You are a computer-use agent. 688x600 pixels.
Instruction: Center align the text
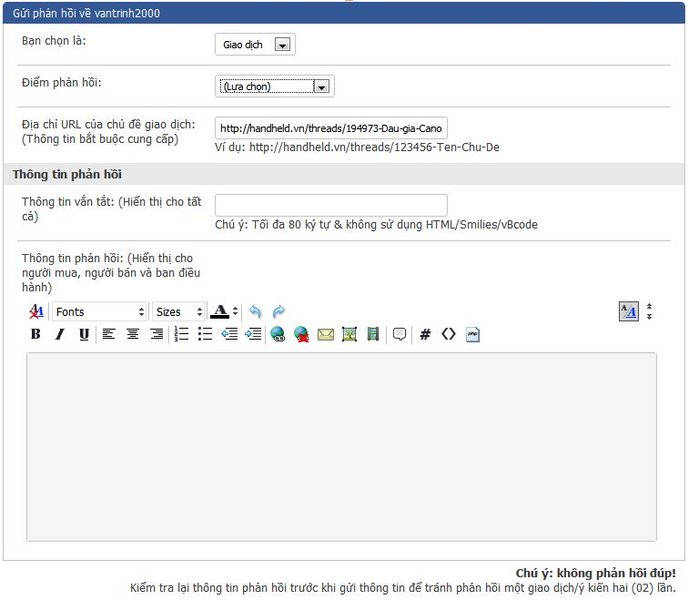pyautogui.click(x=132, y=334)
